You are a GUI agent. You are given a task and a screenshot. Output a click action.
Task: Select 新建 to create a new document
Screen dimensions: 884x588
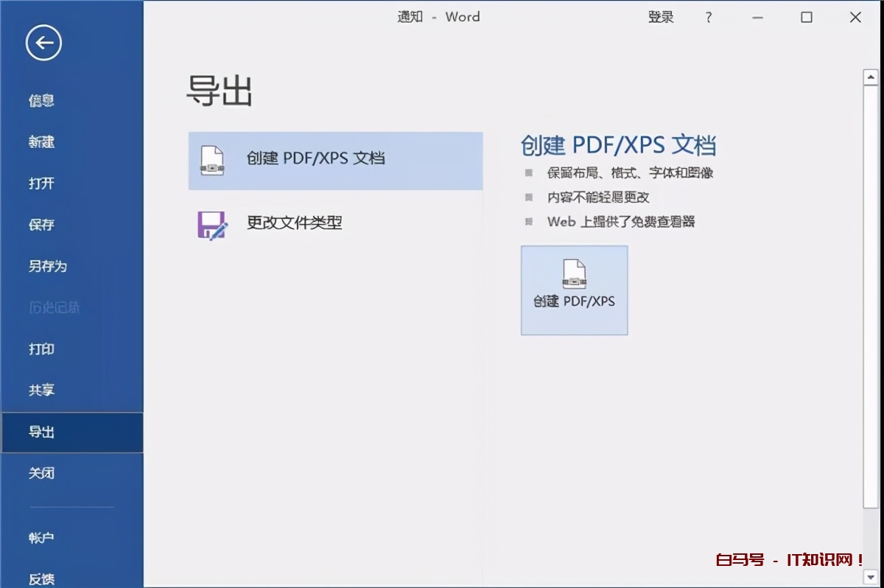tap(40, 141)
